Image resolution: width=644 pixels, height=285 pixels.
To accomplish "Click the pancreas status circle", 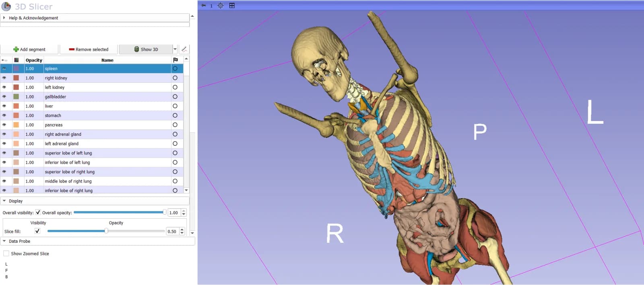I will pyautogui.click(x=175, y=125).
